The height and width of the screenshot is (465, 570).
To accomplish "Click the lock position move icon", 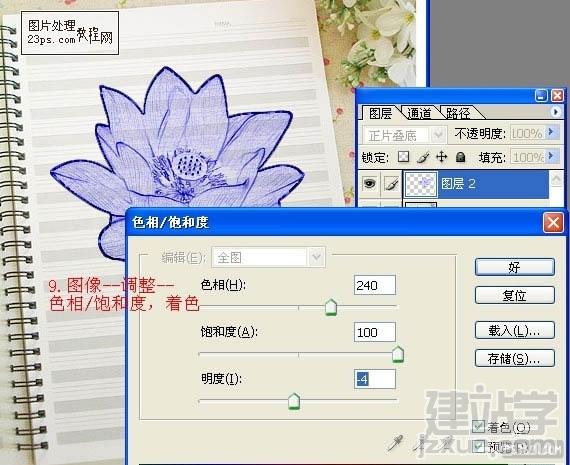I will 441,157.
